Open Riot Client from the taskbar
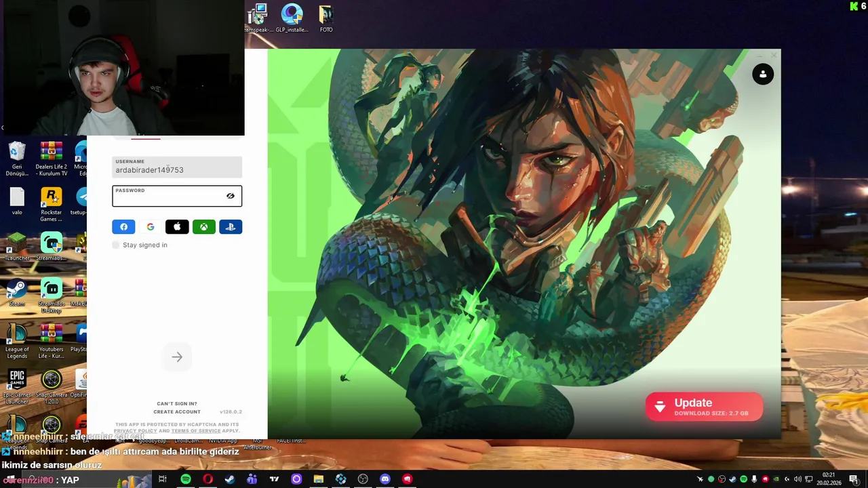This screenshot has width=868, height=488. [407, 479]
